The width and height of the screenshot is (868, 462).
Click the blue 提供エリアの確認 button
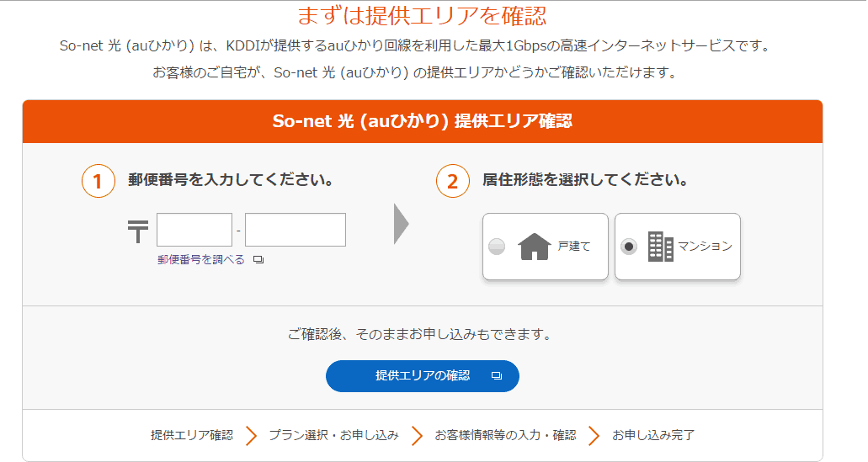423,376
